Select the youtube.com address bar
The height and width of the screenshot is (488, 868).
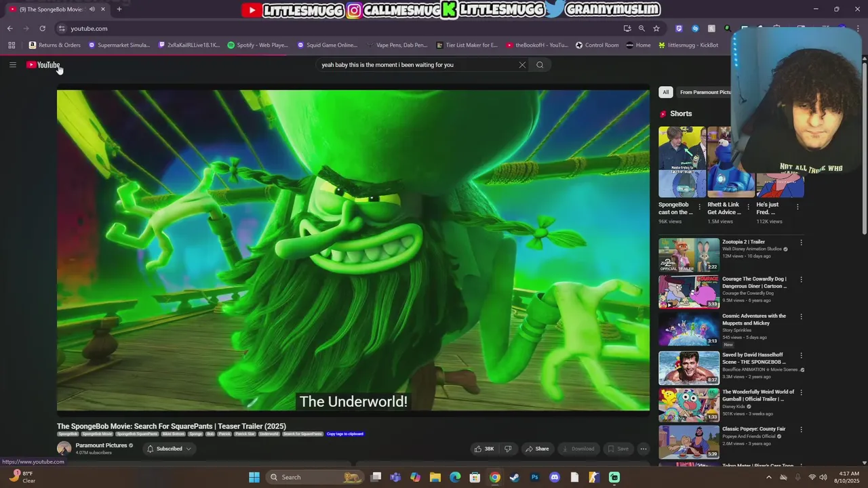point(339,28)
